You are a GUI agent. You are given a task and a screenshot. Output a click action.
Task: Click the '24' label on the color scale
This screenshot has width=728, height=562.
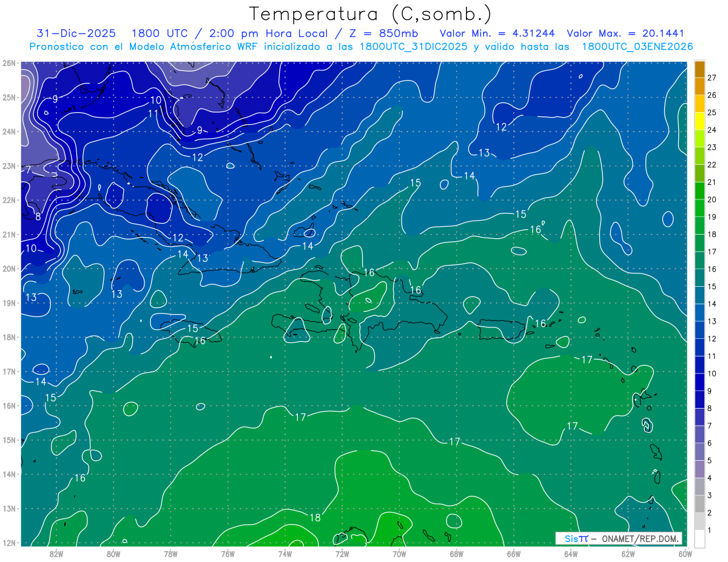pos(712,130)
